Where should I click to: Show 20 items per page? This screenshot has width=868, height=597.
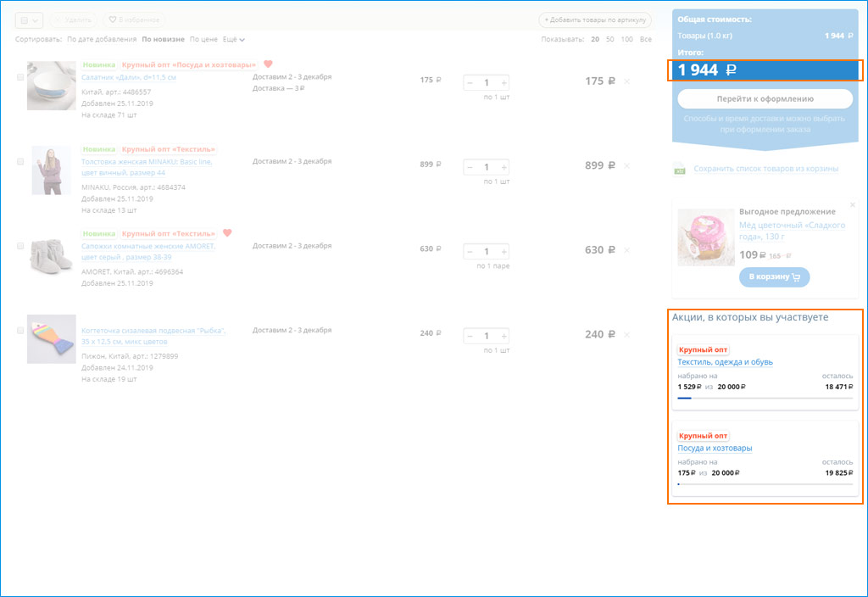tap(595, 39)
